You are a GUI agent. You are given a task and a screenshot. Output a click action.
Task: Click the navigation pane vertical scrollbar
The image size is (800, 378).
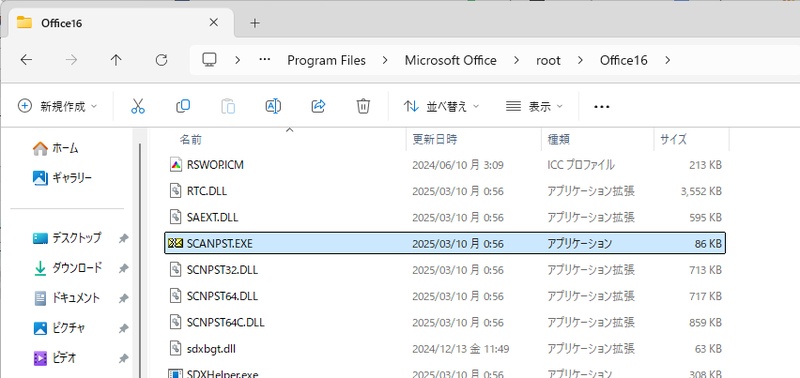point(140,260)
